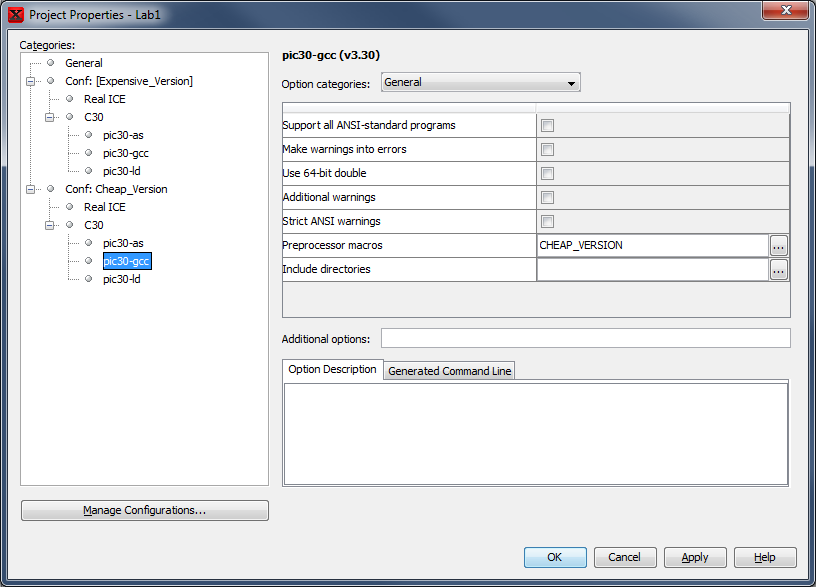Click the browse button for Preprocessor macros

[x=779, y=245]
